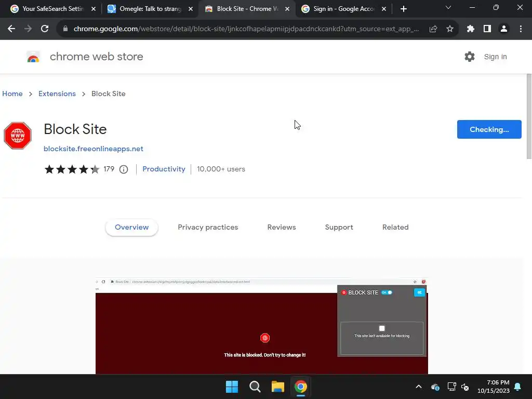Click the network tray icon
The image size is (532, 399).
pyautogui.click(x=451, y=387)
